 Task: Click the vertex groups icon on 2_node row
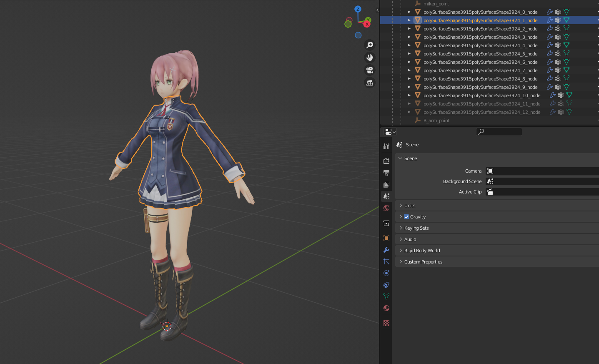[558, 29]
